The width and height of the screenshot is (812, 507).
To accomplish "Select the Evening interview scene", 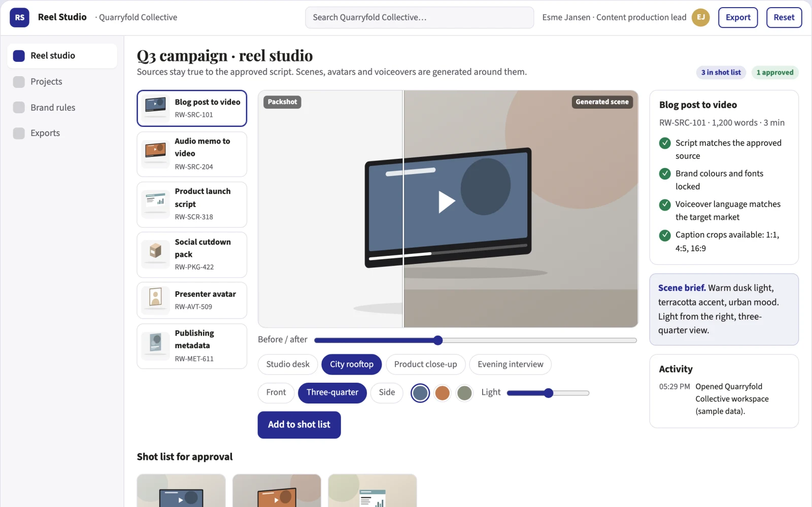I will click(510, 364).
